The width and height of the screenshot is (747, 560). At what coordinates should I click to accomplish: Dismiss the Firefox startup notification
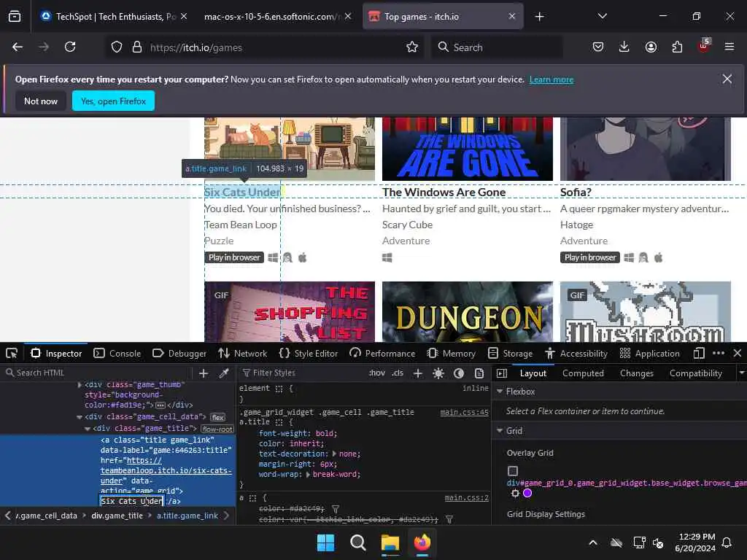[x=727, y=79]
